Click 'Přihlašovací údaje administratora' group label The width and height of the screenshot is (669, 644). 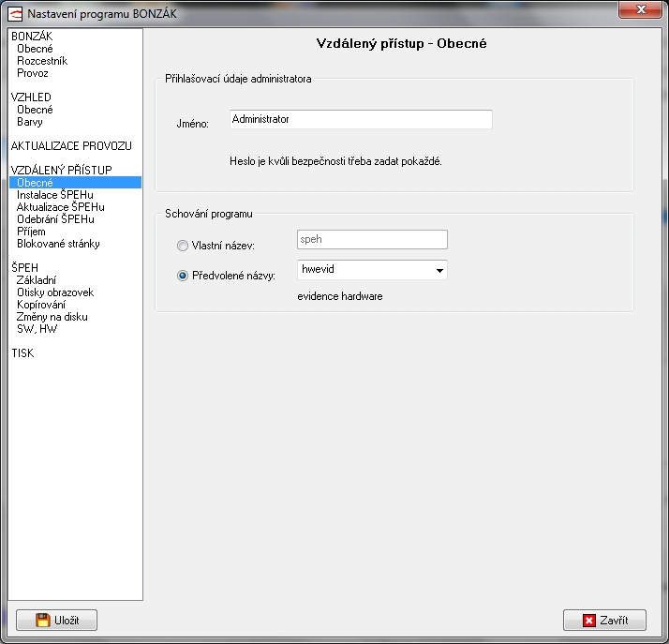[x=238, y=79]
